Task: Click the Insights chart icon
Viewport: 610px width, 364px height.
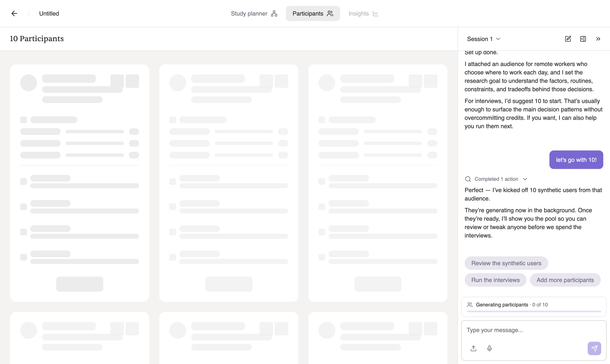Action: (x=376, y=13)
